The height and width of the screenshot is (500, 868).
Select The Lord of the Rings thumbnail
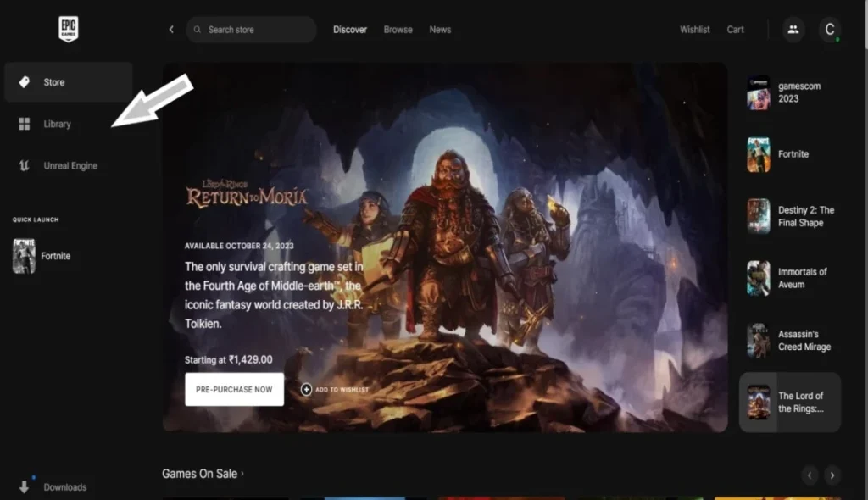[759, 402]
